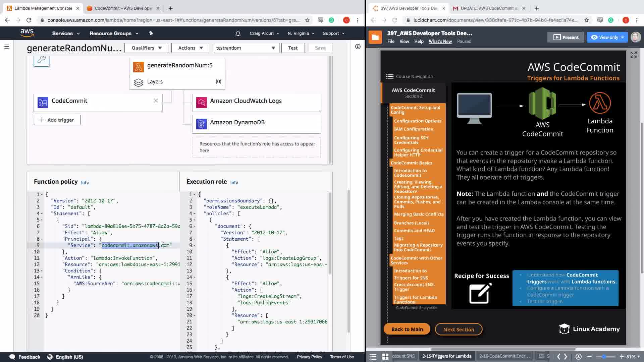Image resolution: width=644 pixels, height=362 pixels.
Task: Click the Add trigger button
Action: point(57,120)
